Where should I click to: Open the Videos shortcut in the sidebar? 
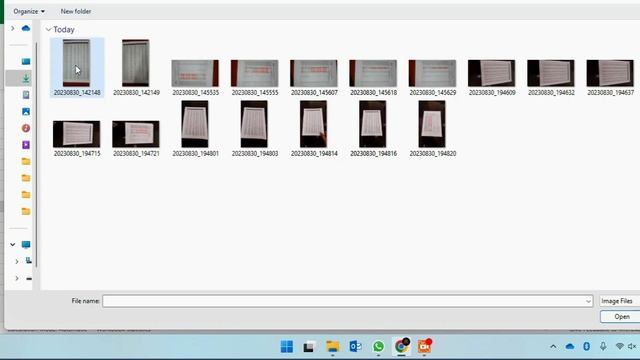[26, 145]
